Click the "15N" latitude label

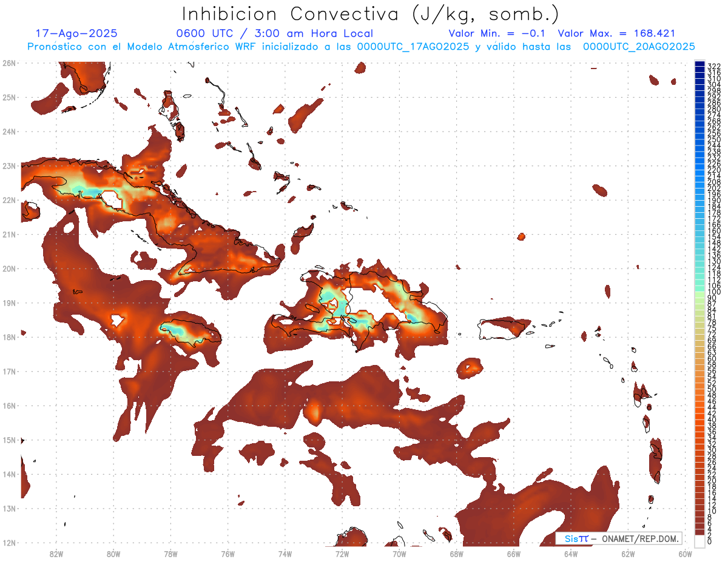point(9,440)
